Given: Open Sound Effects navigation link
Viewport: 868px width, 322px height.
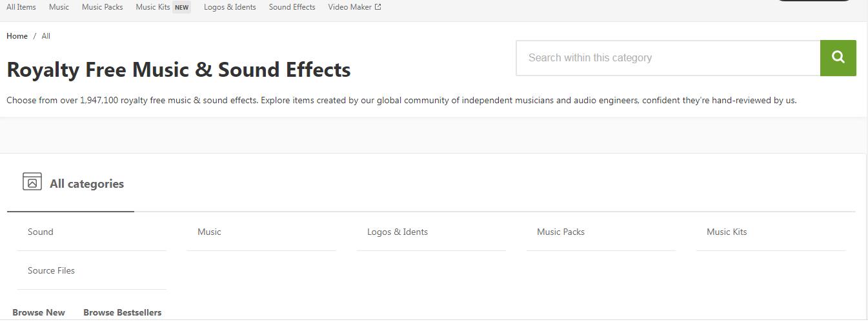Looking at the screenshot, I should click(292, 7).
